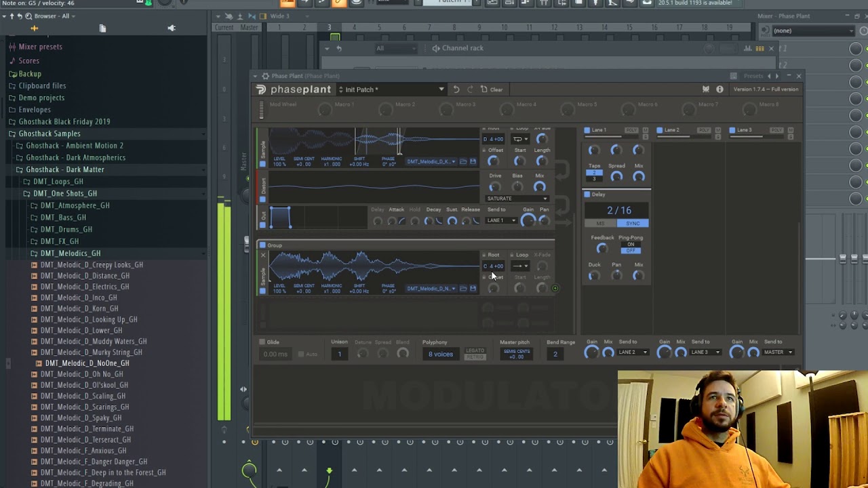The width and height of the screenshot is (868, 488).
Task: Open the Out module LANE 1 send dropdown
Action: pyautogui.click(x=501, y=220)
